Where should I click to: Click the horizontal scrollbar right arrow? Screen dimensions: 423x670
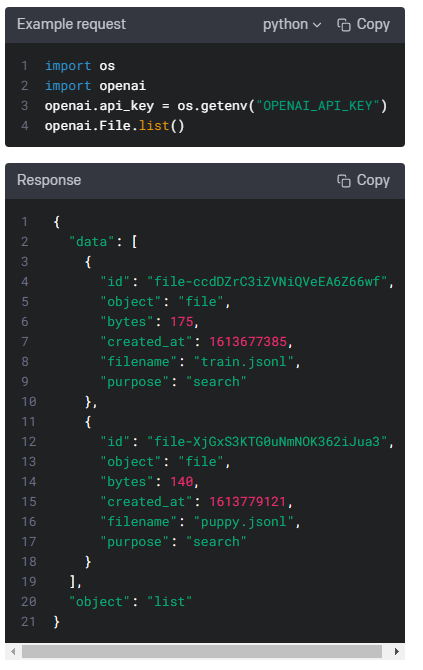397,651
